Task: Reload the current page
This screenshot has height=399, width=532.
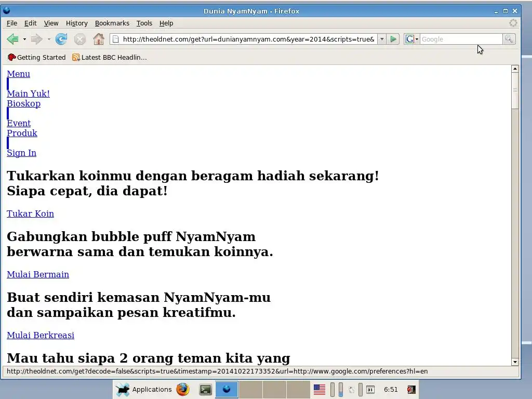Action: click(61, 39)
